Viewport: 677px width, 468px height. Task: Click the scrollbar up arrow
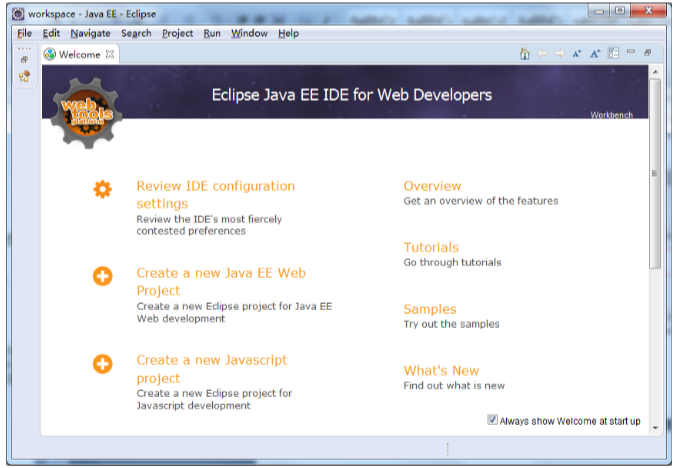coord(655,72)
